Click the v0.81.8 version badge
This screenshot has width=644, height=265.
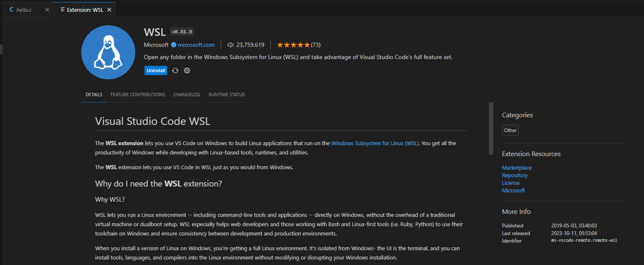[182, 32]
